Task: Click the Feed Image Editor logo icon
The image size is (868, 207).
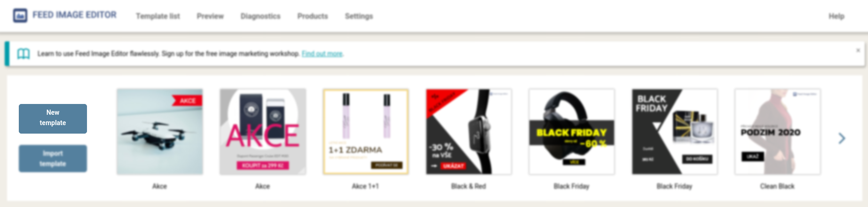Action: click(20, 16)
